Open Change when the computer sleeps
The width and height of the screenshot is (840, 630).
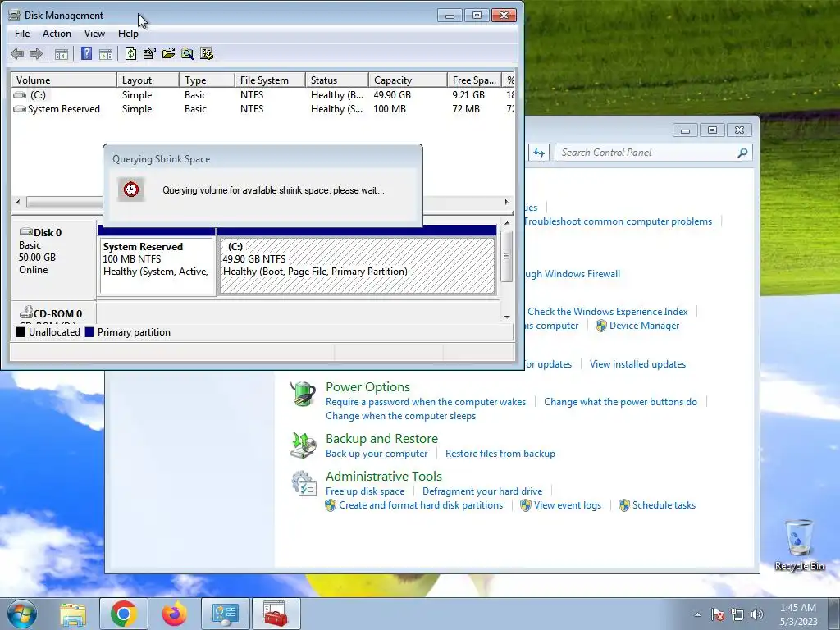(x=400, y=416)
